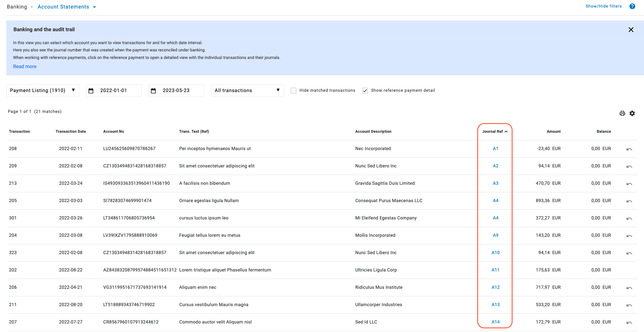Image resolution: width=644 pixels, height=332 pixels.
Task: Open the Read more link
Action: click(x=25, y=66)
